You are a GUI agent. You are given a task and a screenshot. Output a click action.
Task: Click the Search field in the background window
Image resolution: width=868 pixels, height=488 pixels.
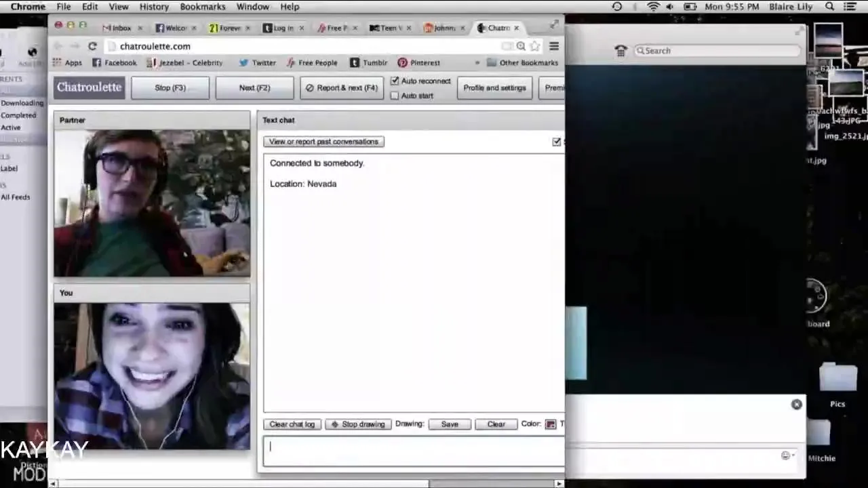(x=717, y=51)
